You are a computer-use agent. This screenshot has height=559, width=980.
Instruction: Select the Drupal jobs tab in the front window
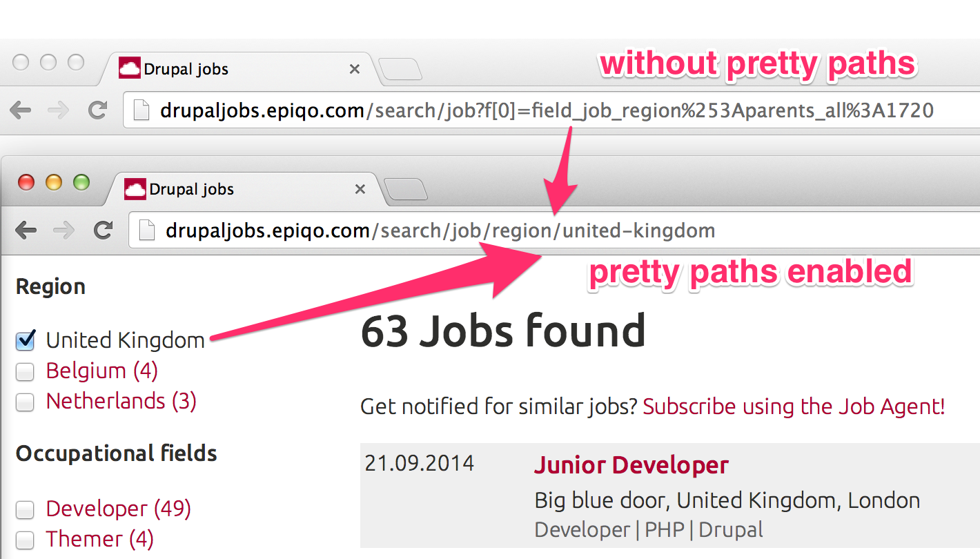point(242,189)
